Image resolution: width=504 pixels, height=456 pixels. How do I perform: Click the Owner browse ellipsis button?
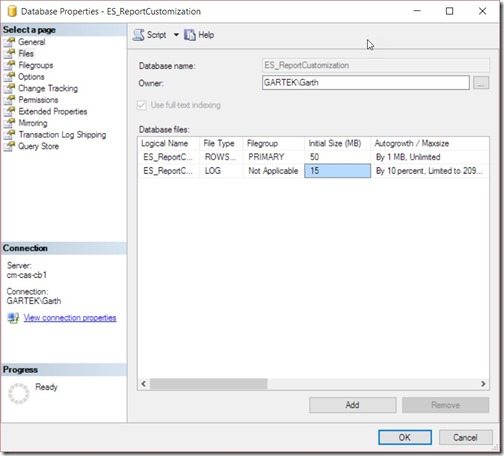pyautogui.click(x=481, y=83)
